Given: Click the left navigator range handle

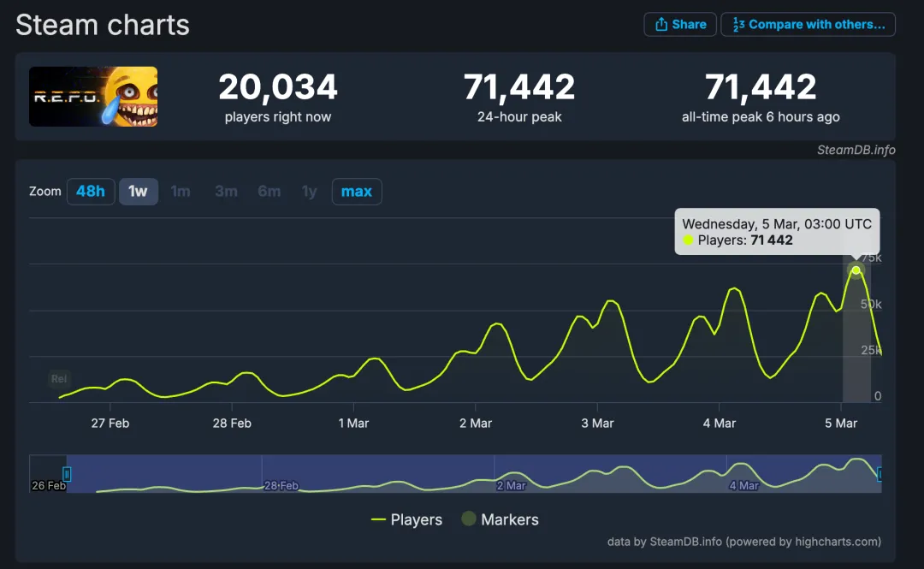Looking at the screenshot, I should tap(67, 474).
